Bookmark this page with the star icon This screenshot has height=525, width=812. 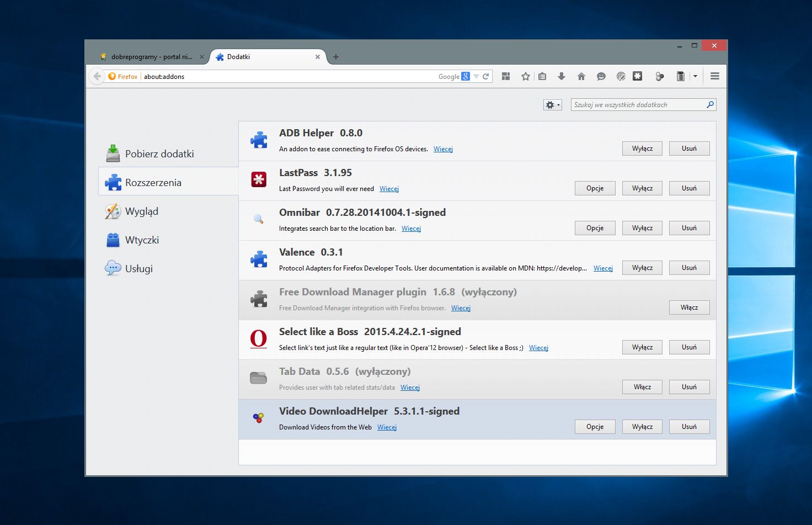coord(526,76)
